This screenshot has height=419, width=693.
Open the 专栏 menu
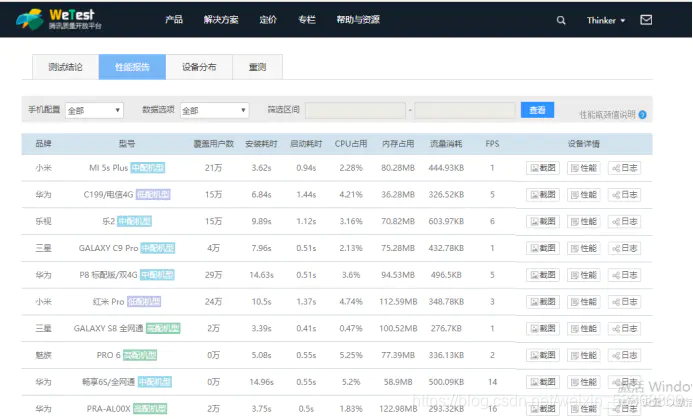tap(307, 19)
